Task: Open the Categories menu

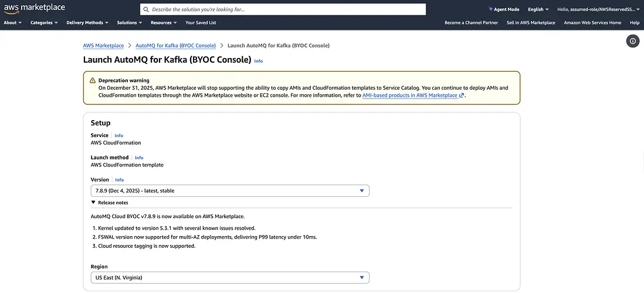Action: 44,23
